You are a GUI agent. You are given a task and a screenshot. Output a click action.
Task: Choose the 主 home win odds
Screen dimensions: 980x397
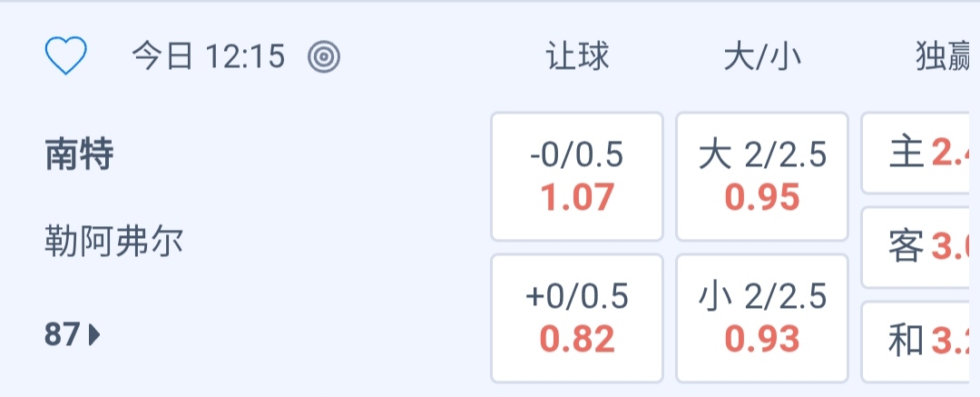tap(921, 154)
